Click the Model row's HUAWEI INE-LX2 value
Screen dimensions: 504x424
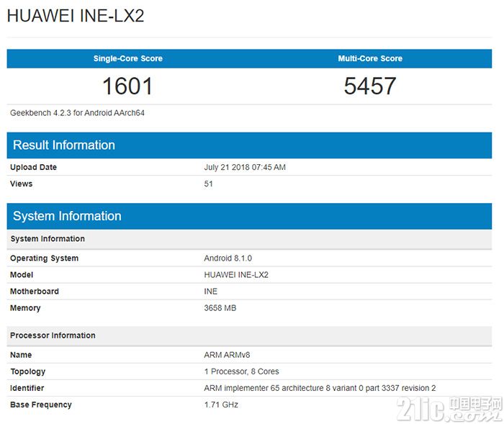(x=236, y=274)
